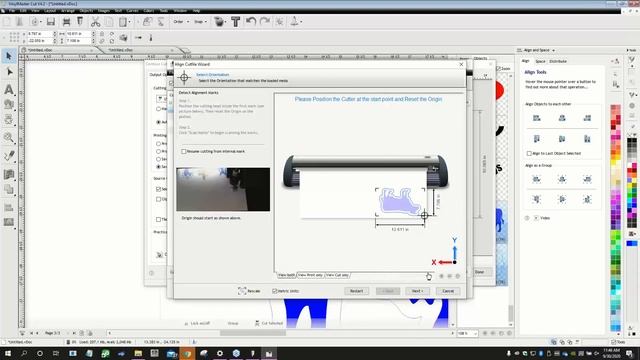Click second-row left align objects icon
Viewport: 640px width, 360px height.
point(536,139)
